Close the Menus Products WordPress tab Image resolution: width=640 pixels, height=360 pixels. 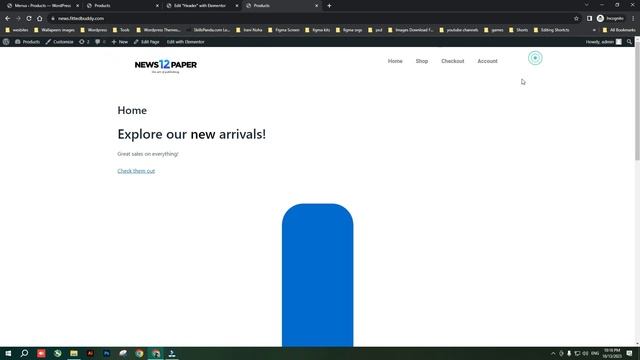(78, 6)
